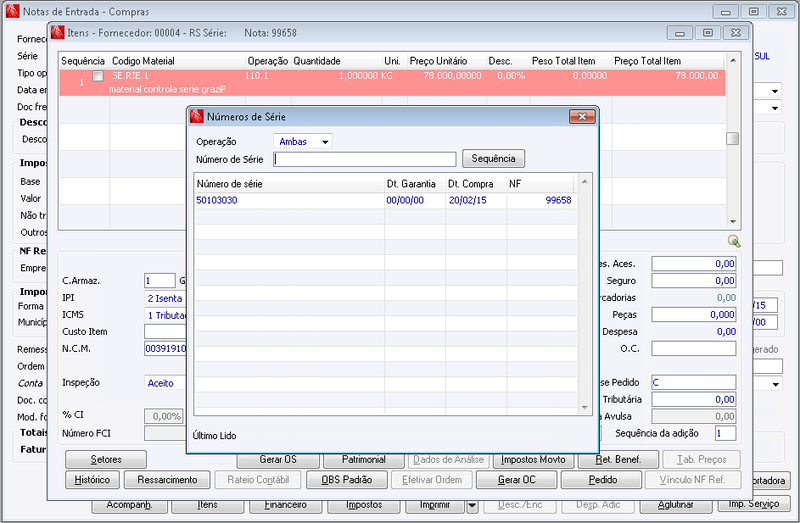The height and width of the screenshot is (523, 800).
Task: Minimize the Itens window
Action: pos(680,33)
